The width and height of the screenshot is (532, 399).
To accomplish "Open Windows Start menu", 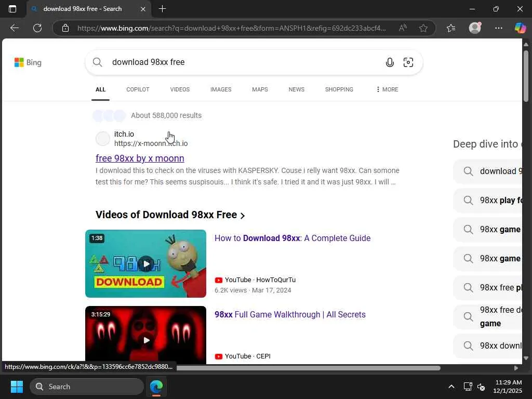I will 17,387.
